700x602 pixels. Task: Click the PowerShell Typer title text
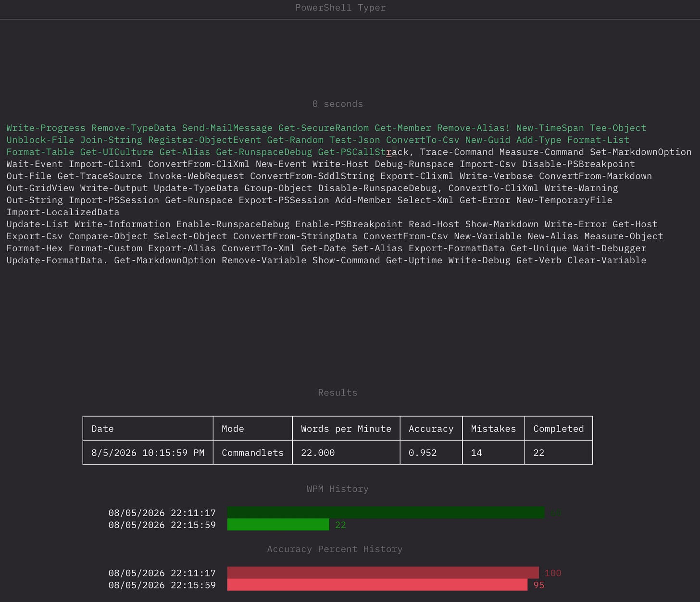[x=340, y=8]
